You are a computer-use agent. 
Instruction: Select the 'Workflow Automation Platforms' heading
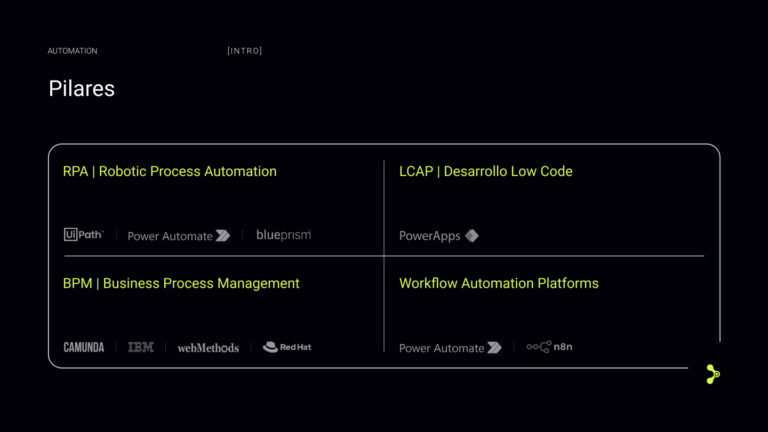click(499, 283)
